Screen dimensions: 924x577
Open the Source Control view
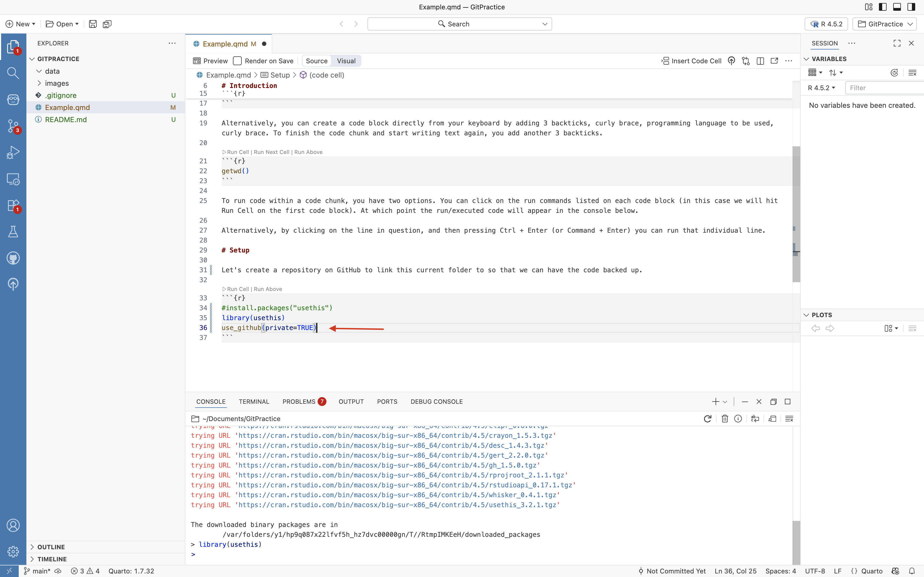coord(13,126)
